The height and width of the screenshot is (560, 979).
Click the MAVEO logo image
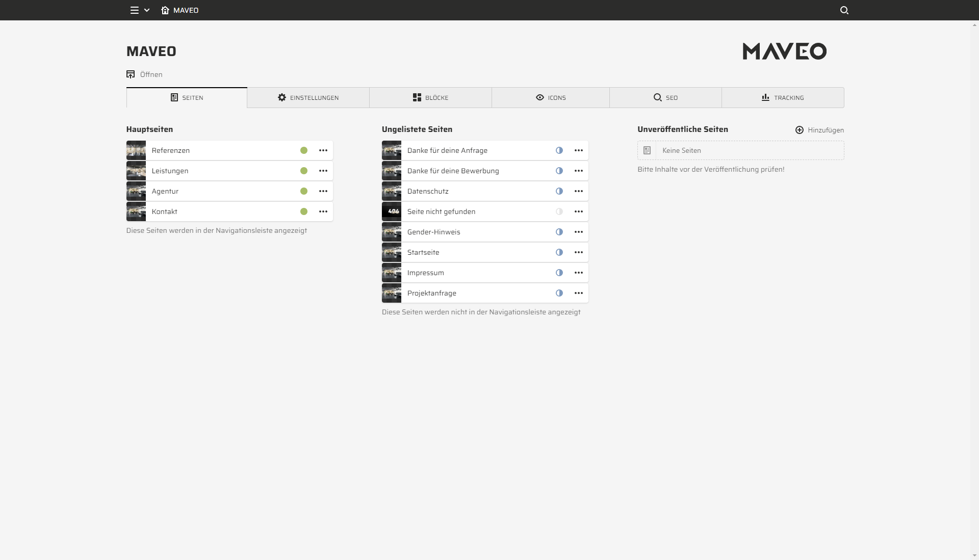click(x=785, y=51)
